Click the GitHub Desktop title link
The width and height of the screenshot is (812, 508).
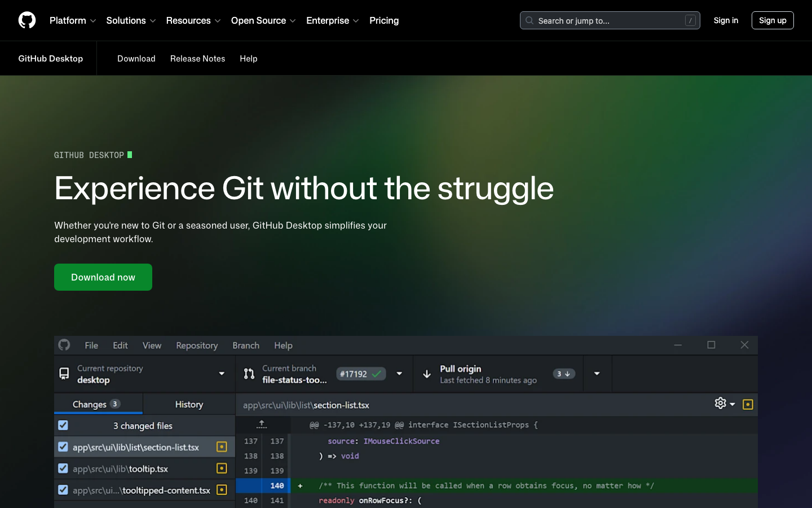[50, 59]
